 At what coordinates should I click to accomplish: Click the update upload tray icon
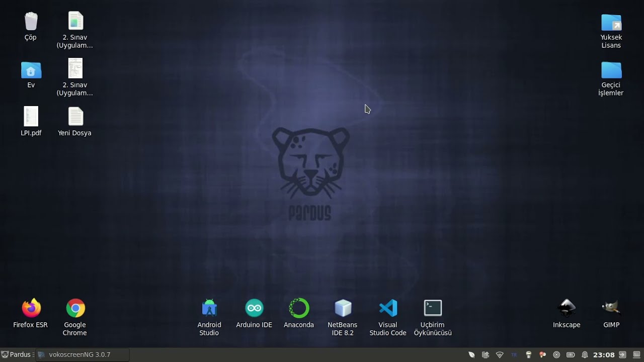pyautogui.click(x=486, y=354)
